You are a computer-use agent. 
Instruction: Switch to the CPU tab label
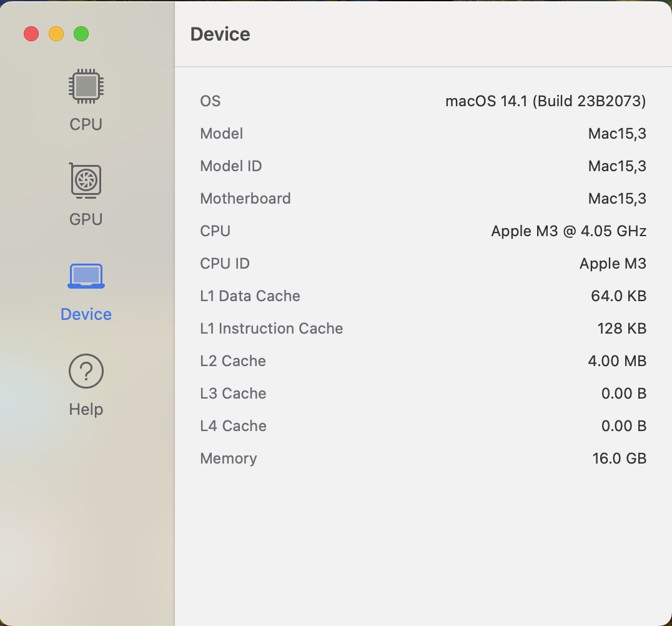(x=86, y=124)
